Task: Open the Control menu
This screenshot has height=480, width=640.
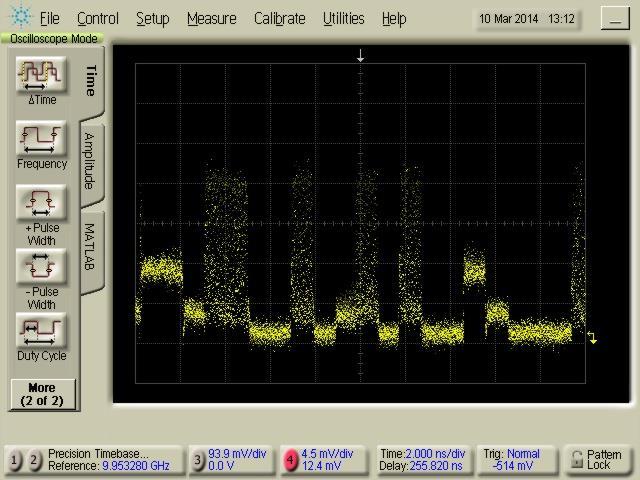Action: 98,18
